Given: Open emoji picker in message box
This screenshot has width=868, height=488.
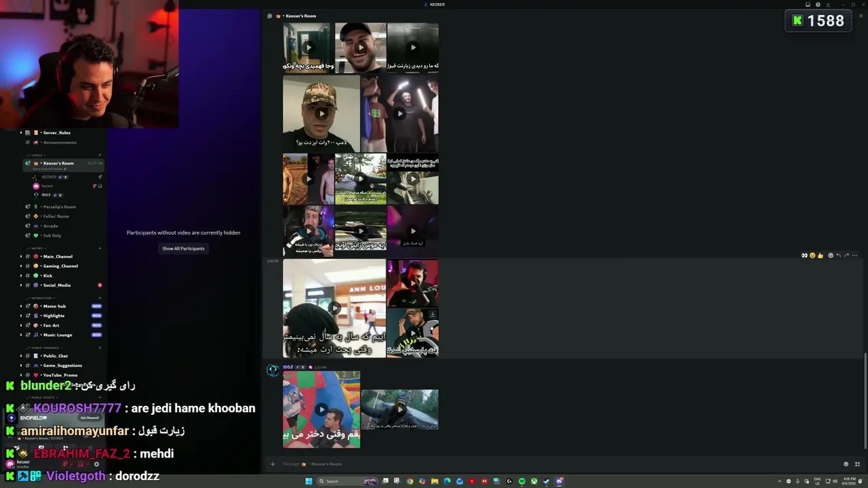Looking at the screenshot, I should point(846,464).
